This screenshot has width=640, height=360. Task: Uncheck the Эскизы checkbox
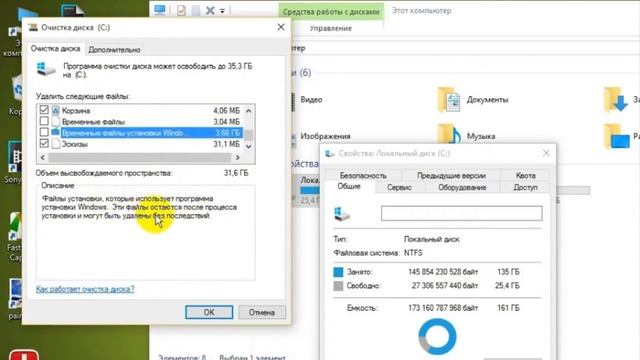pos(44,144)
